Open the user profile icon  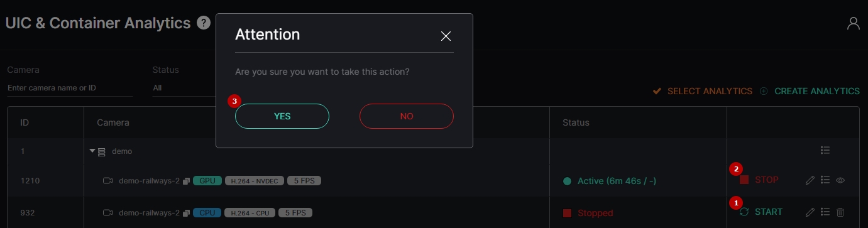point(853,23)
